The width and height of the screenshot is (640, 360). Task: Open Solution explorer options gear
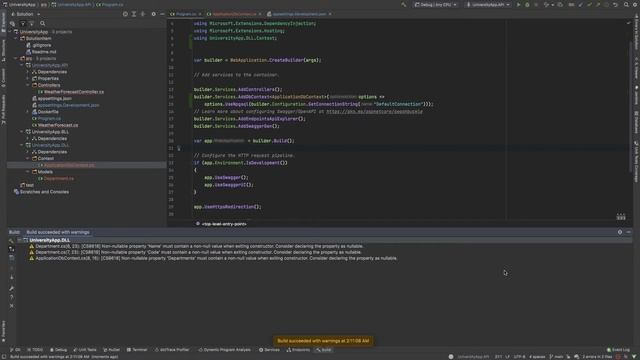[153, 14]
